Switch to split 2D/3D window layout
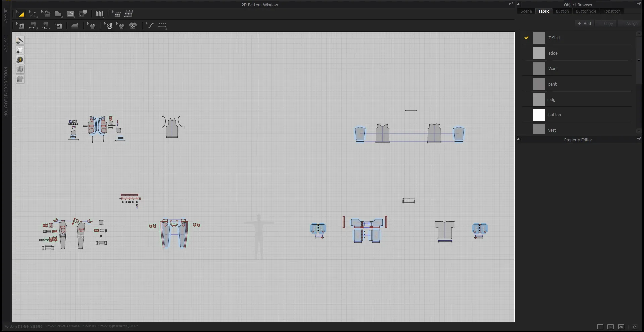Screen dimensions: 644x332 pyautogui.click(x=600, y=327)
